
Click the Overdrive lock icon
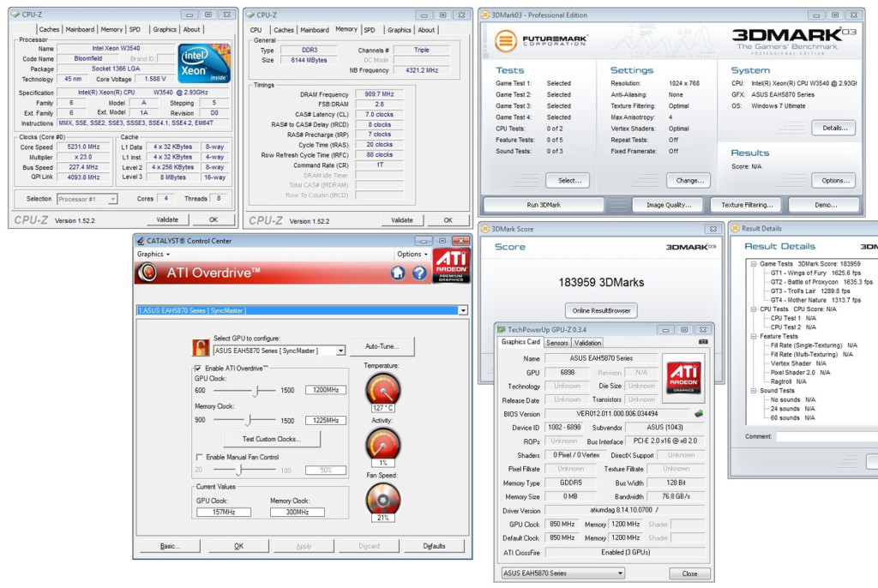[201, 347]
